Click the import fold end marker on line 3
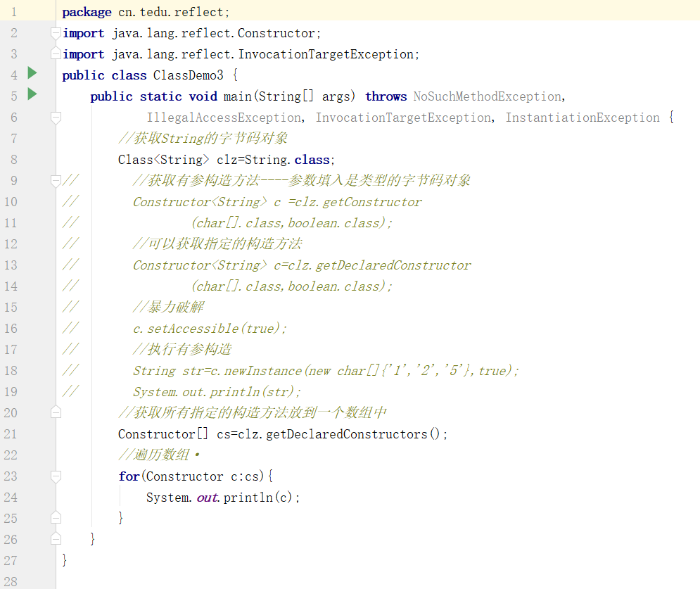 coord(56,53)
